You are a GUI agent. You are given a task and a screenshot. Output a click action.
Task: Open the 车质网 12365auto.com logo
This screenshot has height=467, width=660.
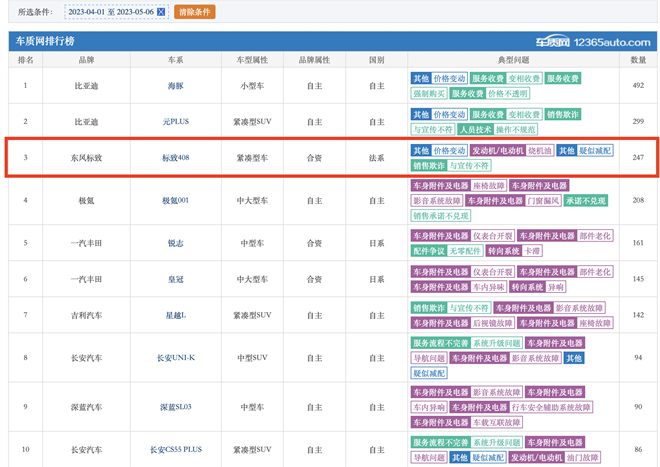click(x=593, y=42)
